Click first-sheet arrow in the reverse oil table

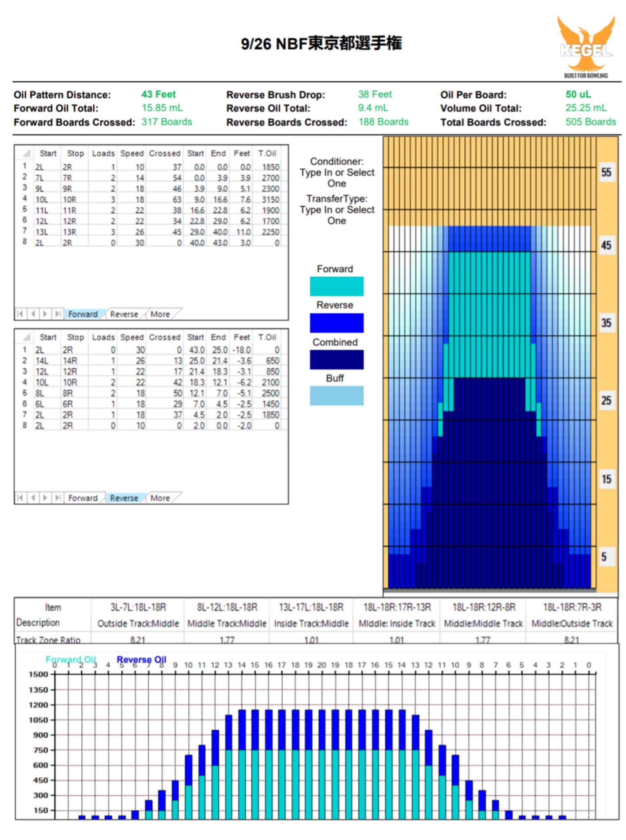pyautogui.click(x=20, y=497)
